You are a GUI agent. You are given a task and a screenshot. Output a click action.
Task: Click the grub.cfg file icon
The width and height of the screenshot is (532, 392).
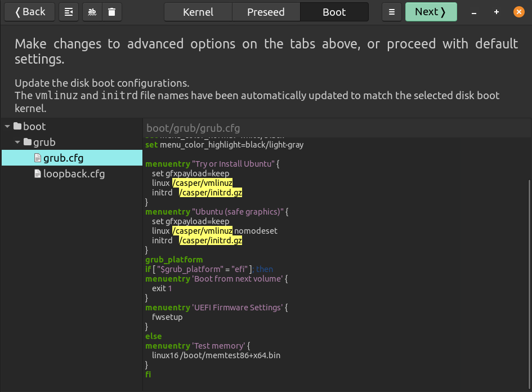pos(38,158)
